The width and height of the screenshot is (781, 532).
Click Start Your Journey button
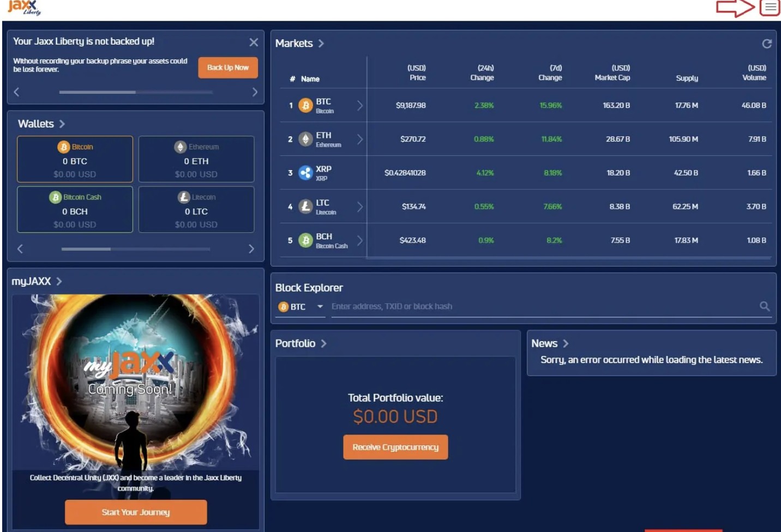tap(136, 512)
